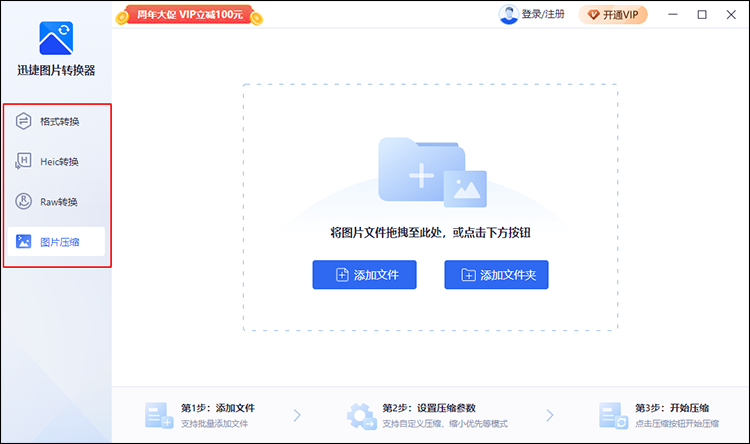Click the step 1 添加文件 icon
The image size is (750, 444).
coord(159,415)
